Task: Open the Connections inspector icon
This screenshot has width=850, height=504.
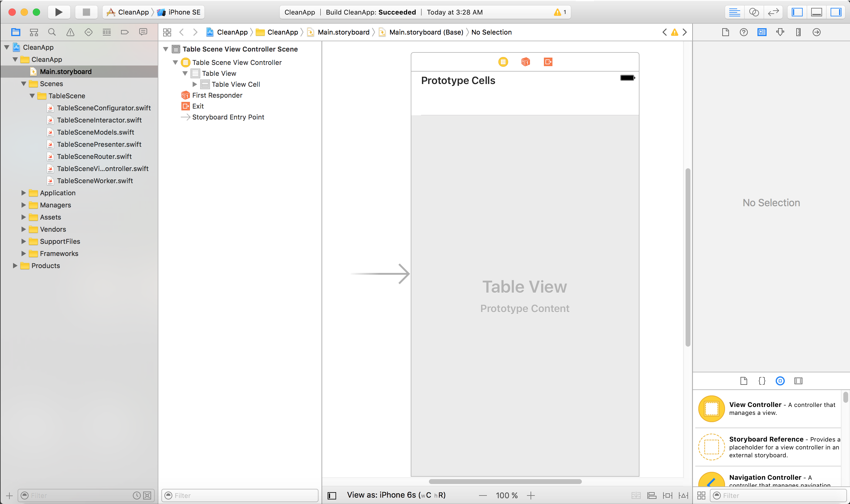Action: (816, 32)
